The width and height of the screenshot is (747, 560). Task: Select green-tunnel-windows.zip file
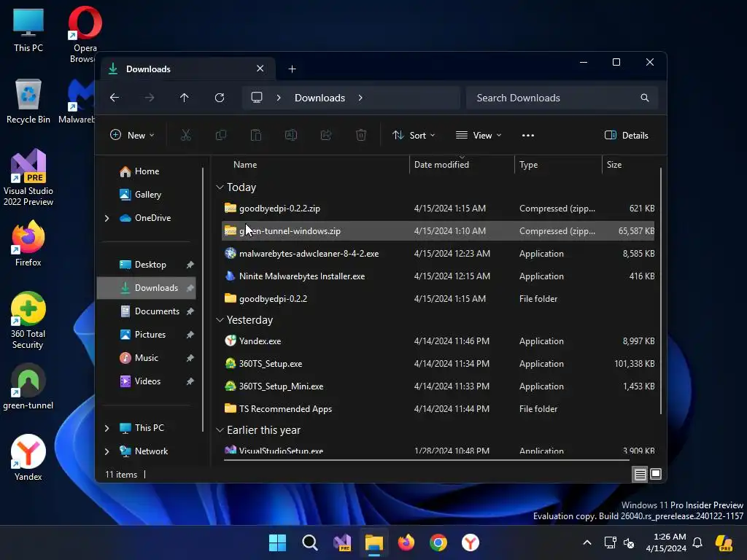(x=438, y=231)
